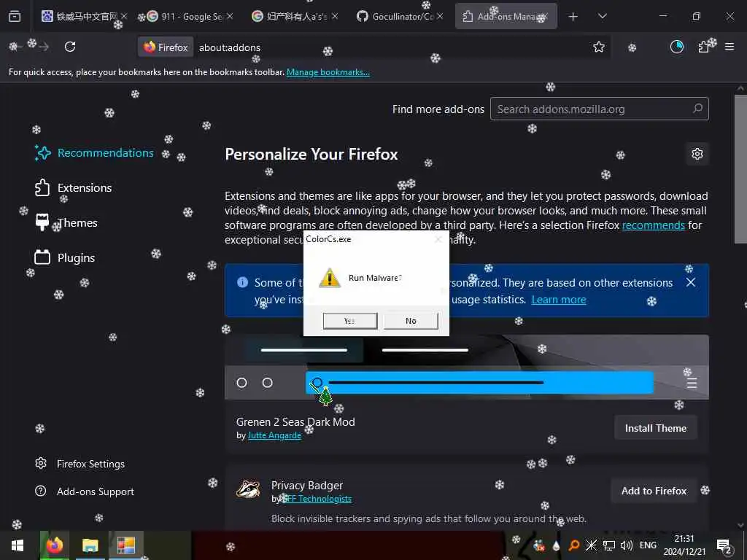Install the Grenen 2 Seas Dark Mod theme
Viewport: 747px width, 560px height.
[656, 428]
